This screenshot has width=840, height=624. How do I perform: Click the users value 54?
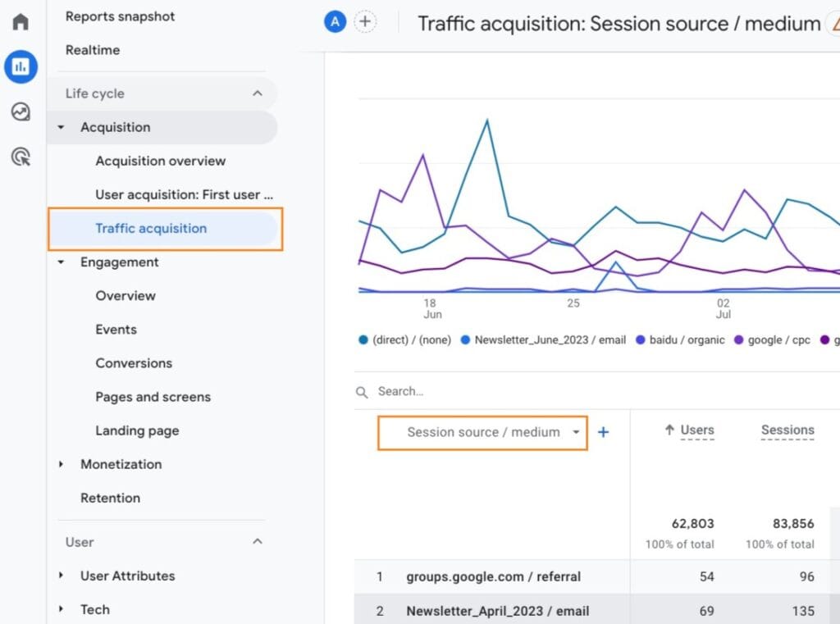(x=706, y=577)
